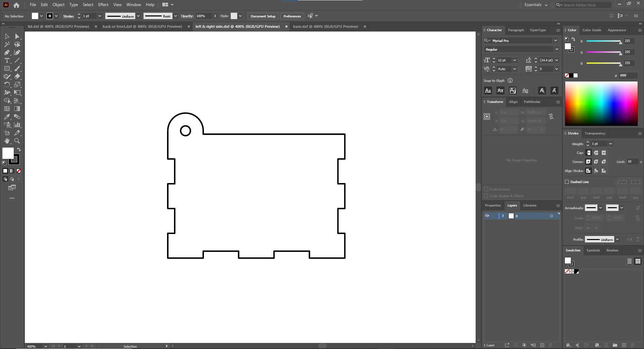This screenshot has height=349, width=644.
Task: Choose the Blend tool
Action: point(17,117)
